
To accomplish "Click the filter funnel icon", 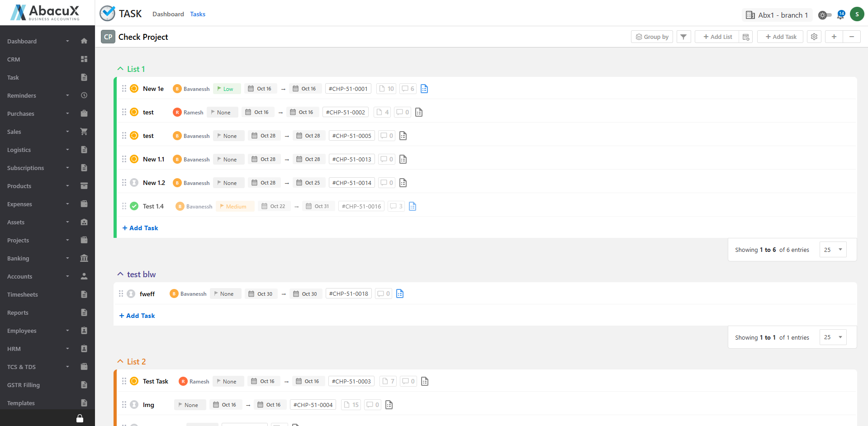I will pyautogui.click(x=683, y=37).
